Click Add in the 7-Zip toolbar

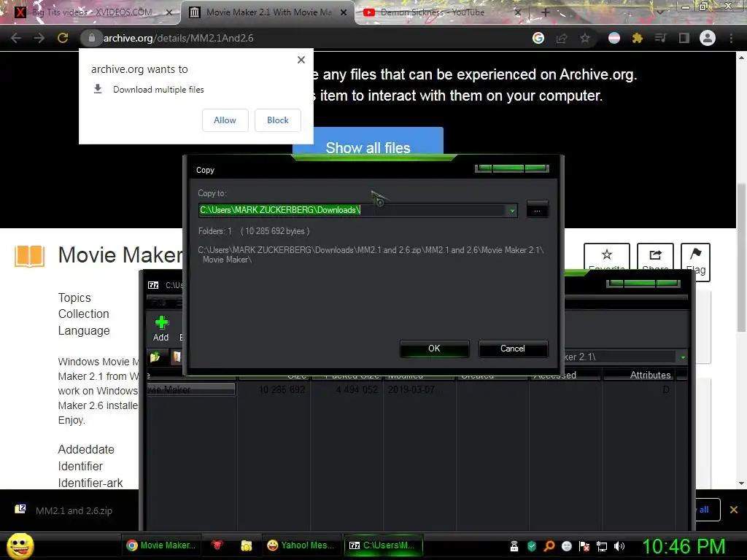tap(161, 329)
